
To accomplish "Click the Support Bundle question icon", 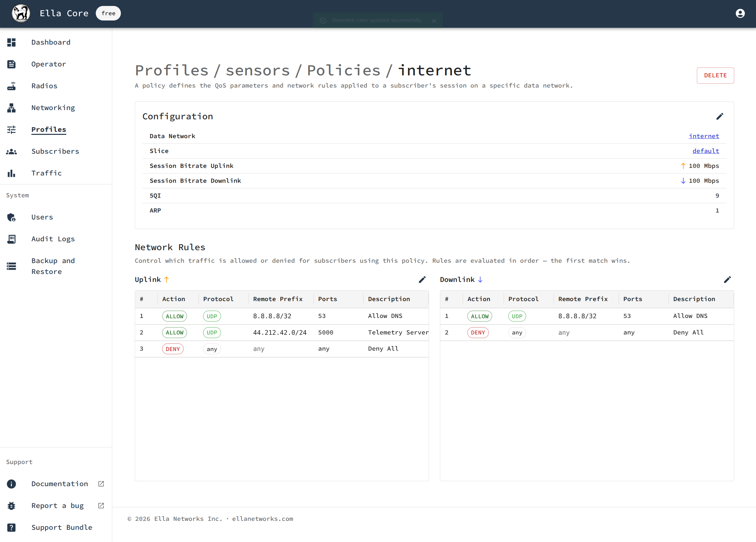I will 11,527.
